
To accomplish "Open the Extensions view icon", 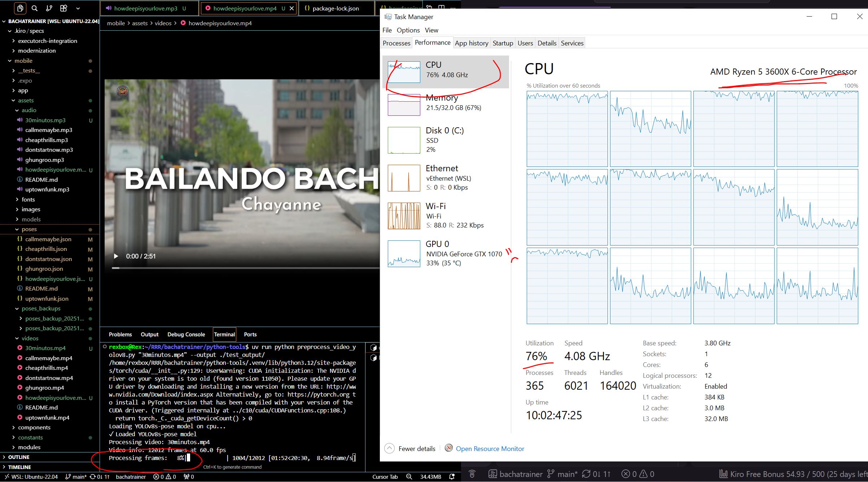I will [63, 8].
